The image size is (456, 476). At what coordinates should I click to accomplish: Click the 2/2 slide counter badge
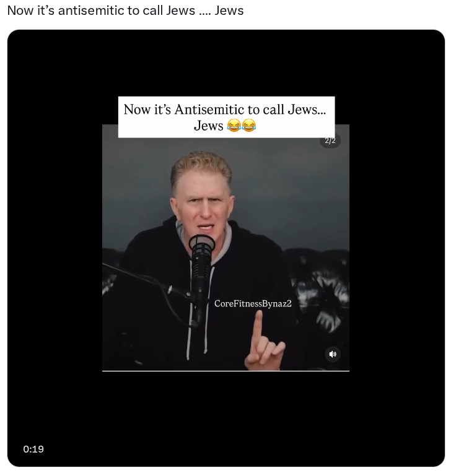[x=330, y=141]
